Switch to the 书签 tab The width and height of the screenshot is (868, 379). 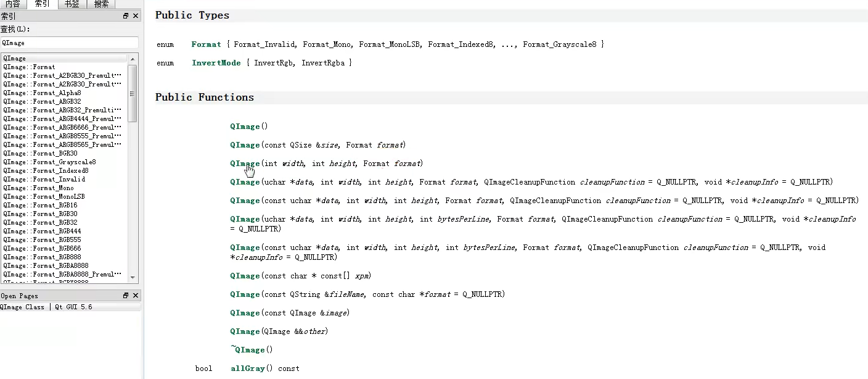coord(72,4)
